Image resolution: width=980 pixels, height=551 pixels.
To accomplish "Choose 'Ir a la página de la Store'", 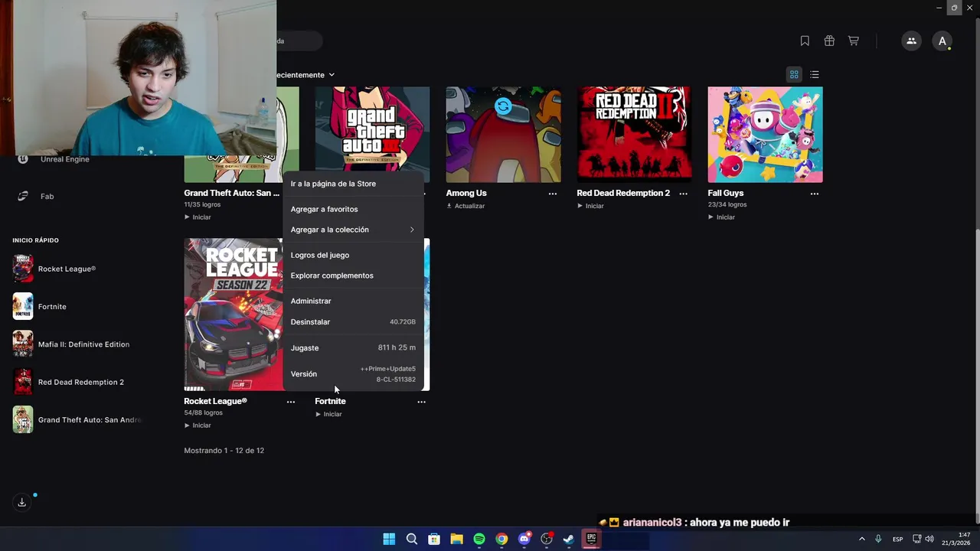I will pos(353,184).
